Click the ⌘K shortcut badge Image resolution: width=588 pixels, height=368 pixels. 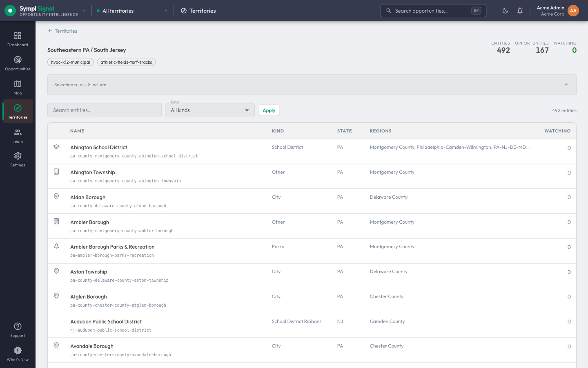tap(476, 11)
